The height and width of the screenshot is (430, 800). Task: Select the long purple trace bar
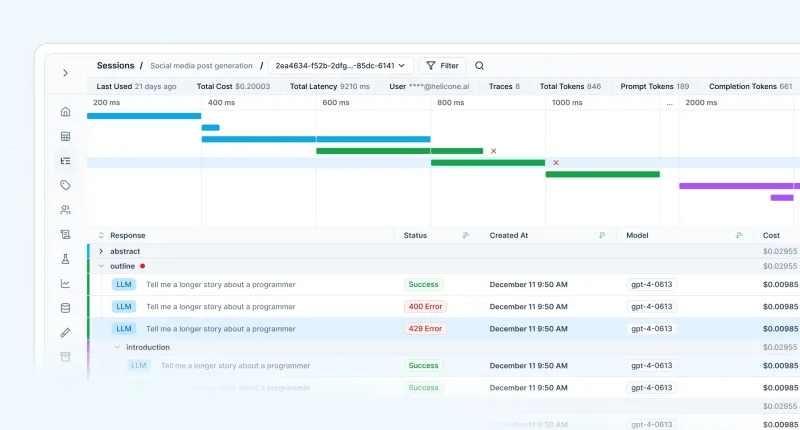point(739,186)
